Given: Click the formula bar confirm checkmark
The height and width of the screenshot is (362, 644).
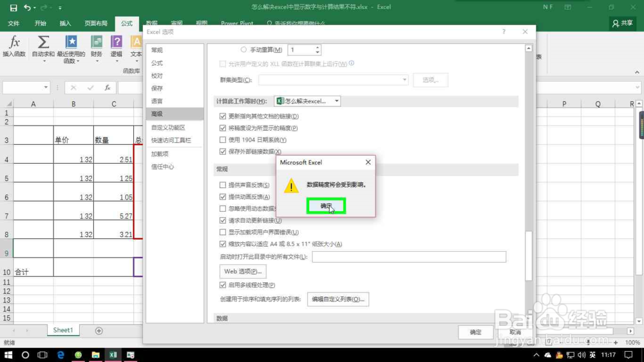Looking at the screenshot, I should 90,88.
